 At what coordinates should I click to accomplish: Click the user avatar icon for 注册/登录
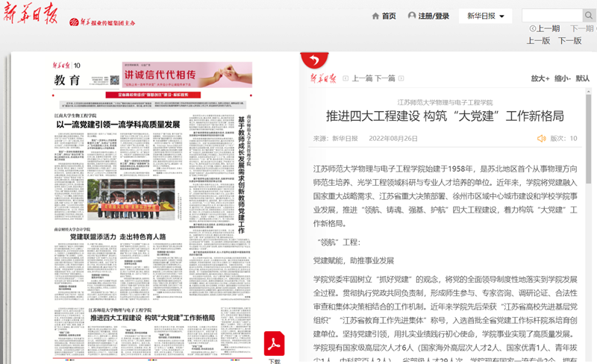pos(411,16)
